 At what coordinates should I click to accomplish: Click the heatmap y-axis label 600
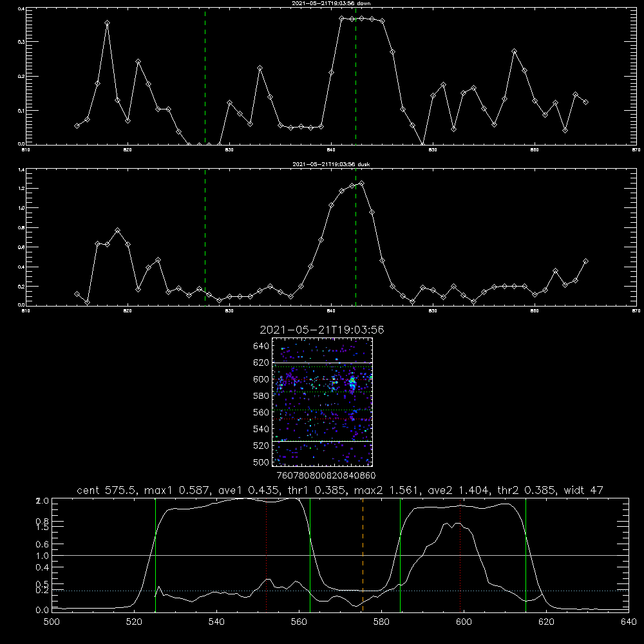tap(261, 379)
